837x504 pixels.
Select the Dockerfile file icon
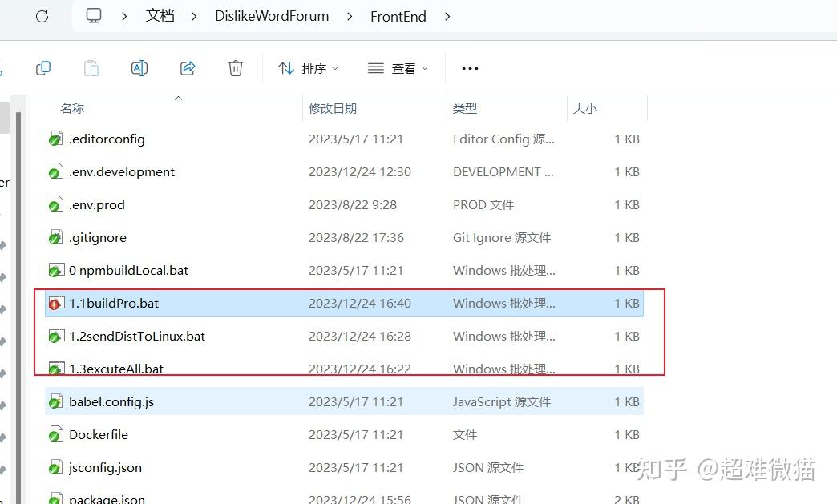[56, 434]
